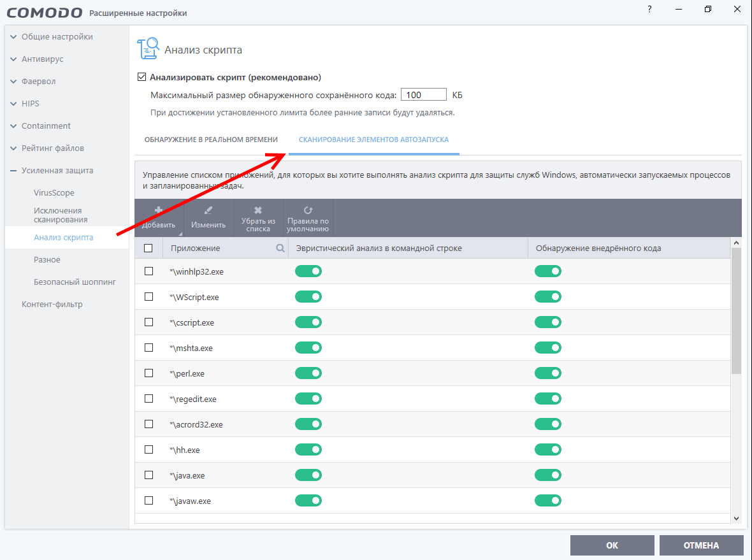The image size is (752, 560).
Task: Click the Script Analysis (Анализ скрипта) header icon
Action: click(x=148, y=50)
